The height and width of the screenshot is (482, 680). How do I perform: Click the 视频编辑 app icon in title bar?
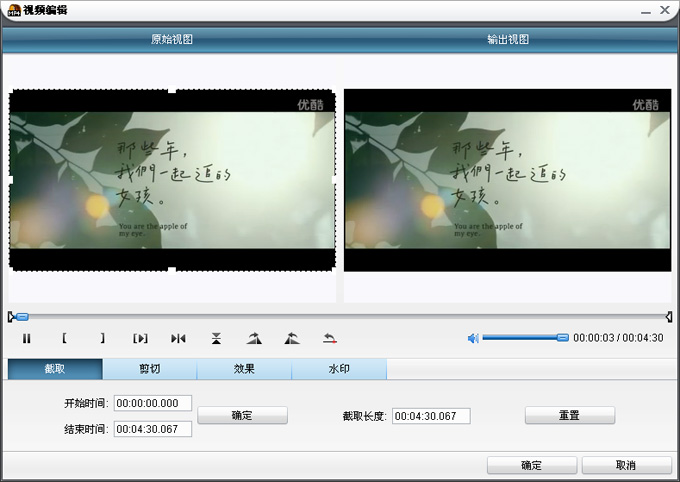pos(14,10)
